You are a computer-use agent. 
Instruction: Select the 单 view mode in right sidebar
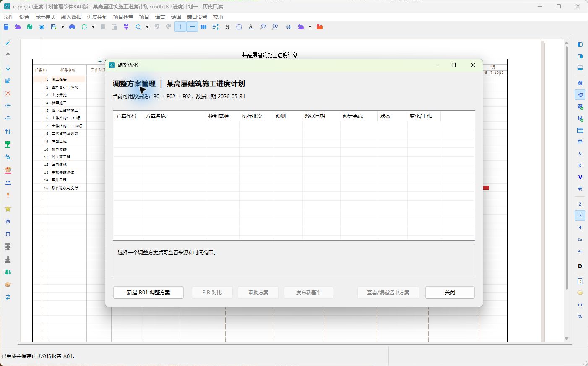(x=580, y=142)
